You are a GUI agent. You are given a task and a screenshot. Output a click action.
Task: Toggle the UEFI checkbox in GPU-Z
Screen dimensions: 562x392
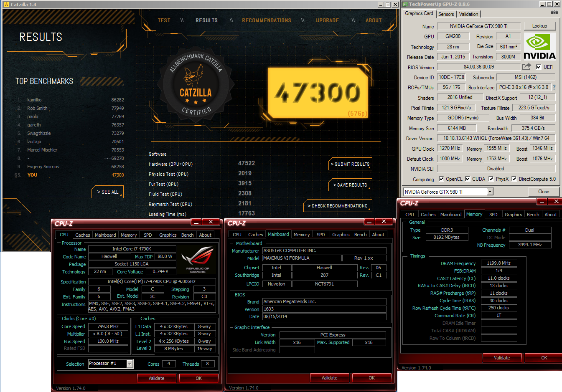pyautogui.click(x=539, y=67)
